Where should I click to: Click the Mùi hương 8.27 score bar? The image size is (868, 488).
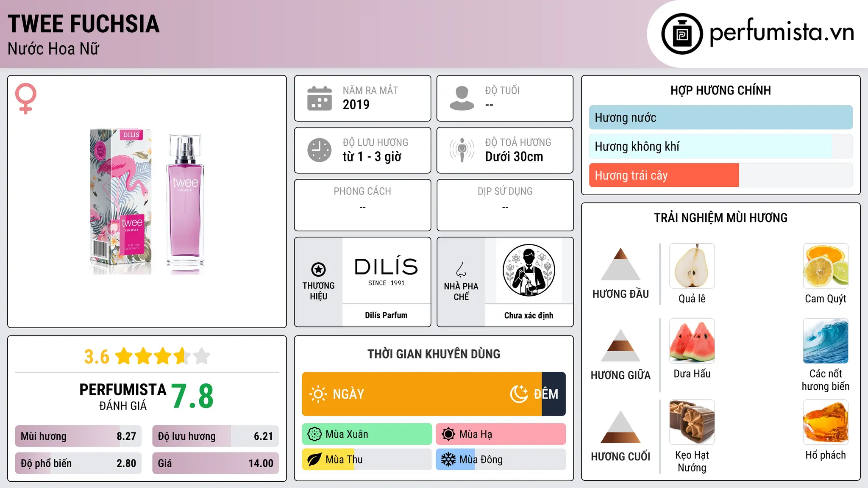(x=78, y=436)
